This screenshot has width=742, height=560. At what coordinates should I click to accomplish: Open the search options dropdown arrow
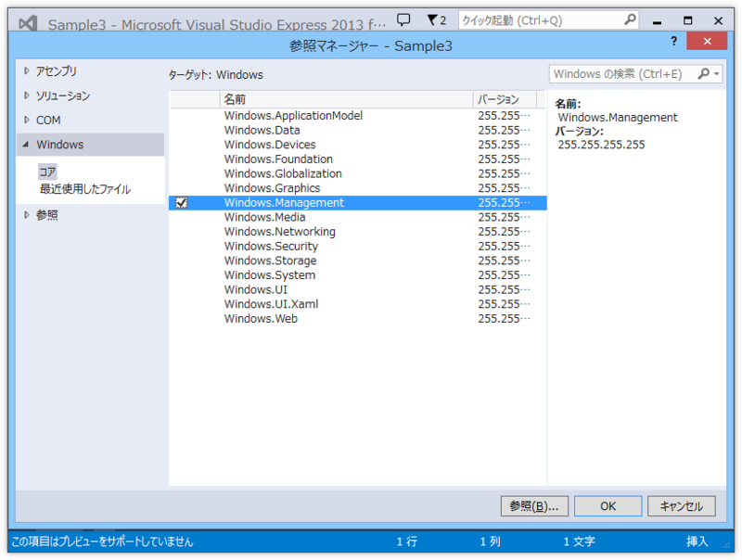(716, 74)
